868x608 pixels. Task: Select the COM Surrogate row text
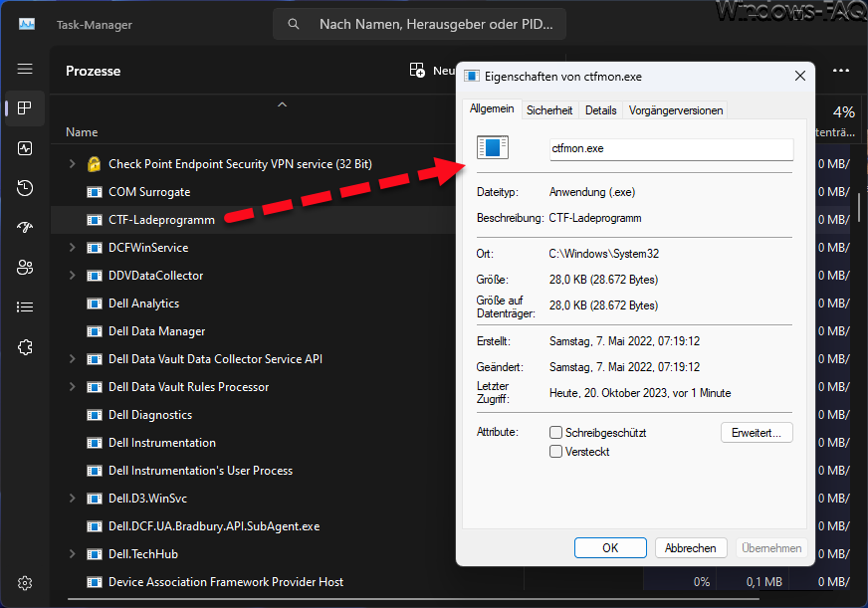point(149,192)
